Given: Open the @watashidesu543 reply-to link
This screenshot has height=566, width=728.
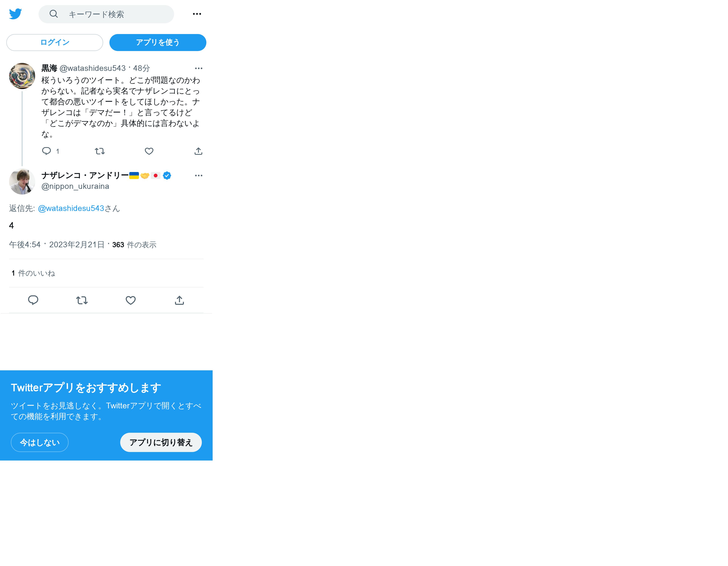Looking at the screenshot, I should click(71, 208).
